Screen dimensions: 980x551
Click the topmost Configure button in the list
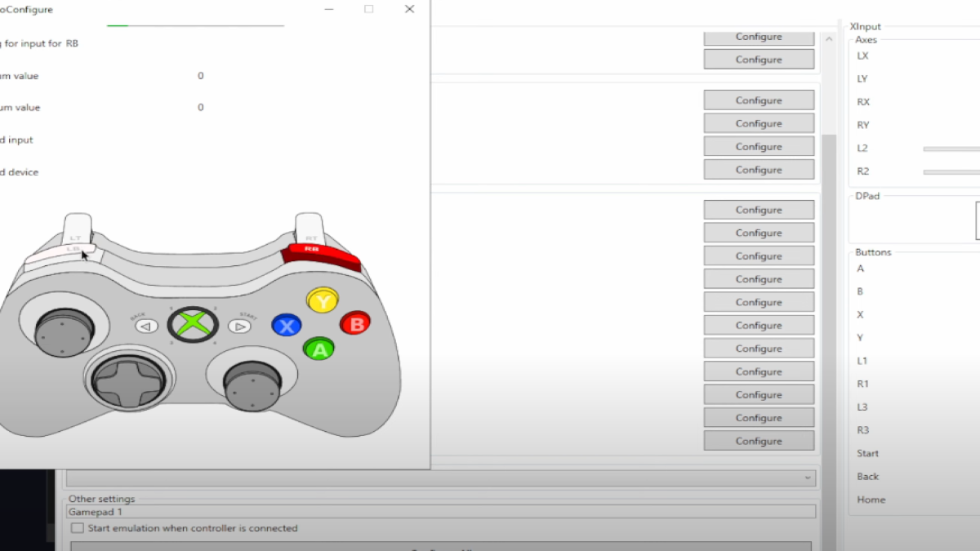click(759, 37)
